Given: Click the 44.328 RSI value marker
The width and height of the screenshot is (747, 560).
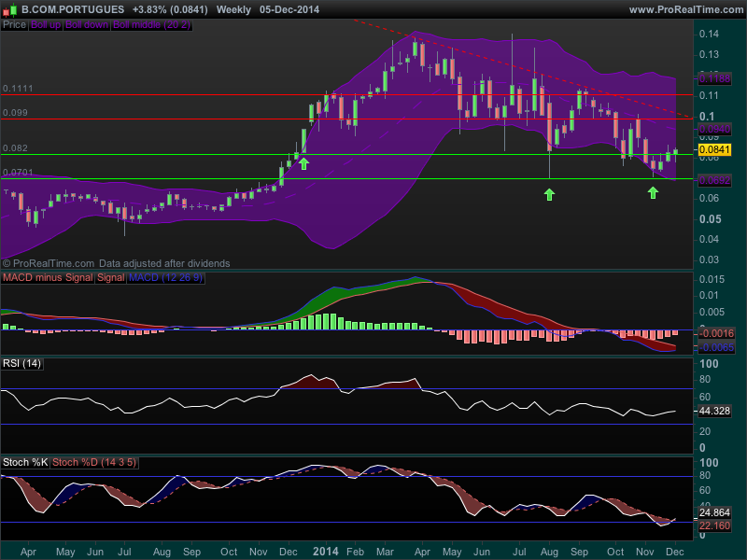Looking at the screenshot, I should pyautogui.click(x=714, y=411).
